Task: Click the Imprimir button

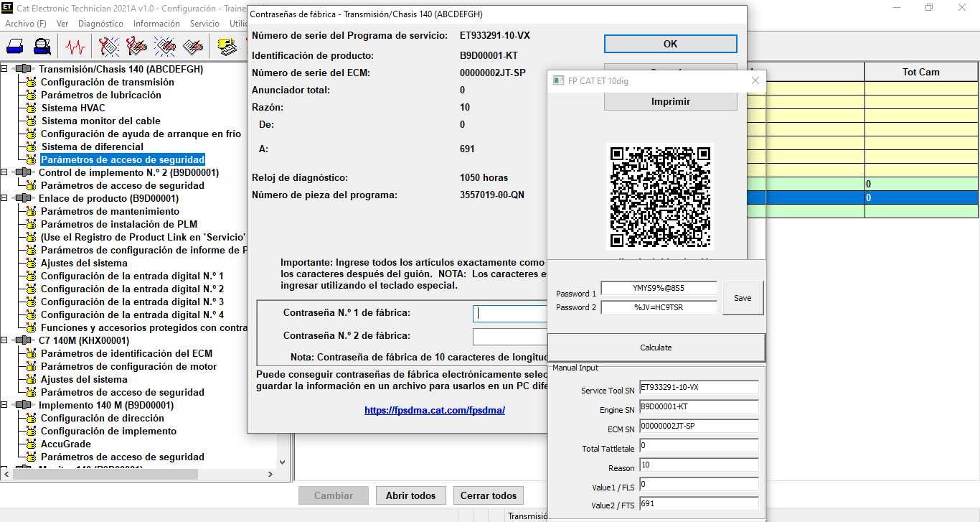Action: (x=670, y=101)
